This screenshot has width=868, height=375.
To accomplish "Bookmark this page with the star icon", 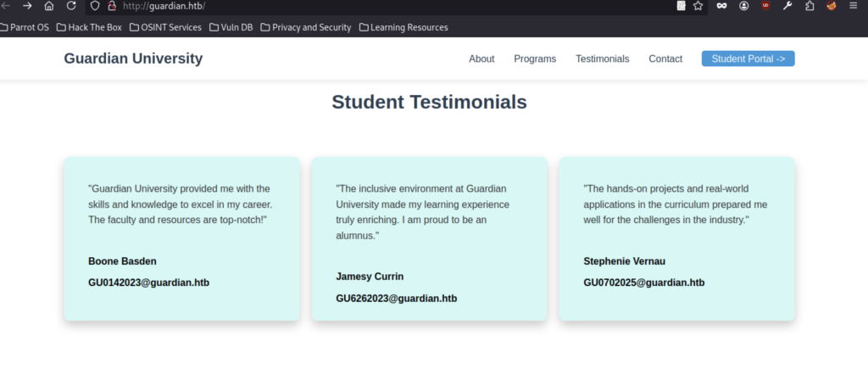I will (x=698, y=6).
